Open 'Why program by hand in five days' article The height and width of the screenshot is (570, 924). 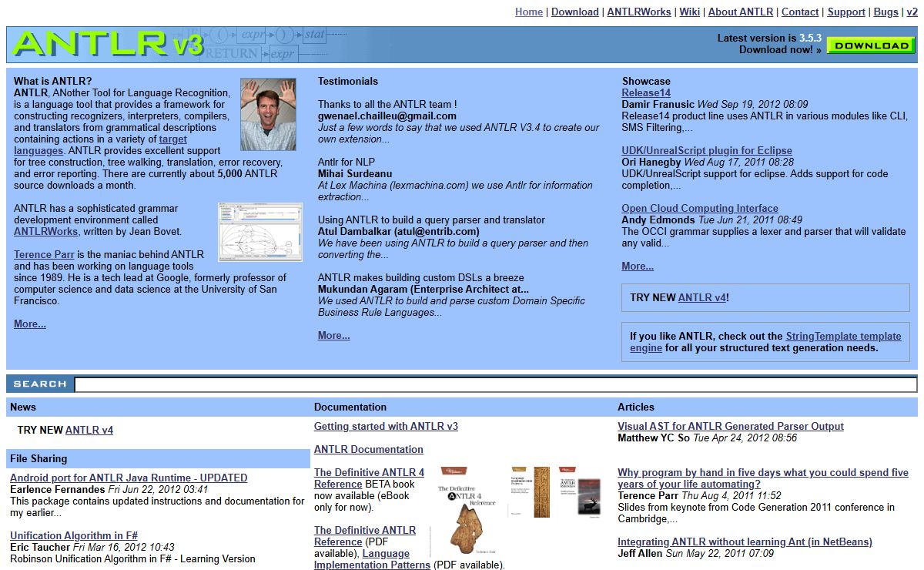[x=763, y=478]
